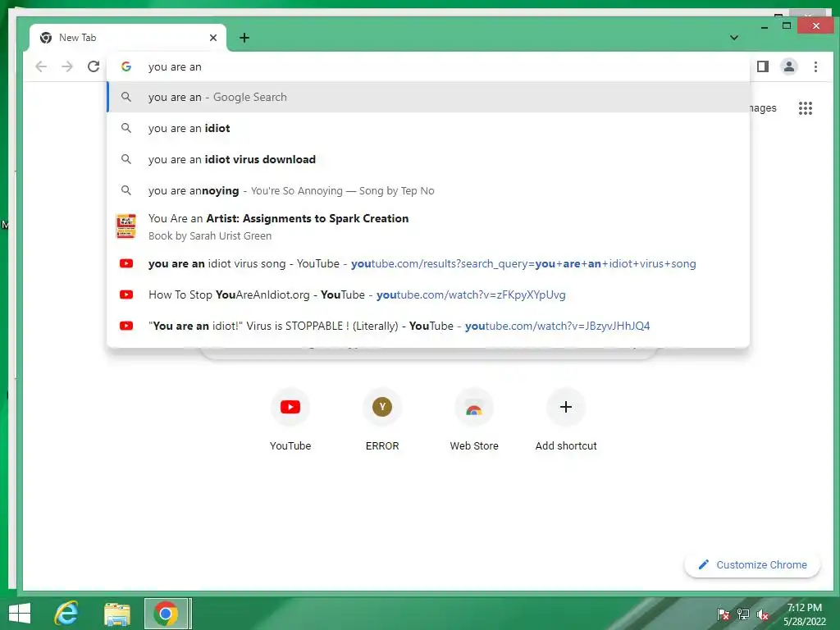840x630 pixels.
Task: Click the book cover thumbnail for You Are an Artist
Action: pos(126,226)
